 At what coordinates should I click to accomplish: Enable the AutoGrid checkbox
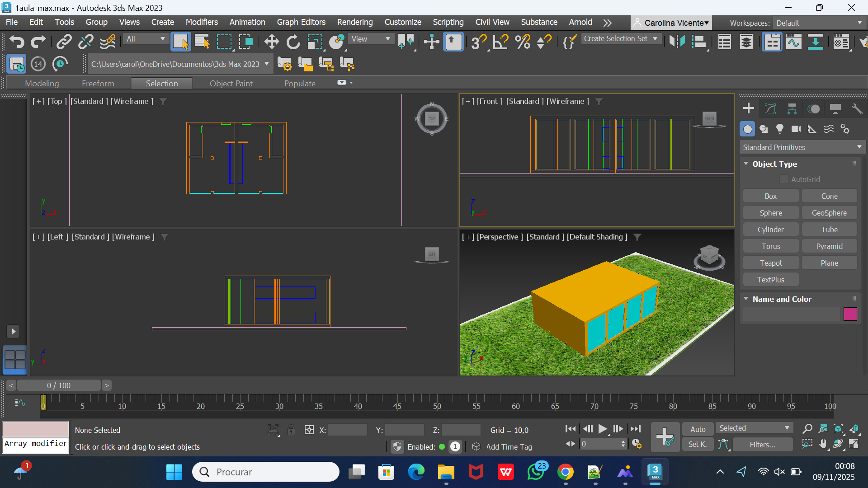coord(784,179)
